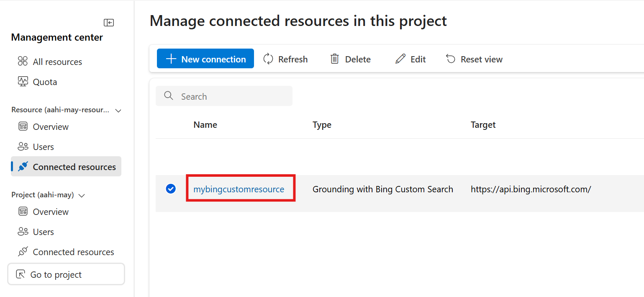Collapse the Project (aahi-may) section chevron
This screenshot has width=644, height=297.
click(82, 195)
